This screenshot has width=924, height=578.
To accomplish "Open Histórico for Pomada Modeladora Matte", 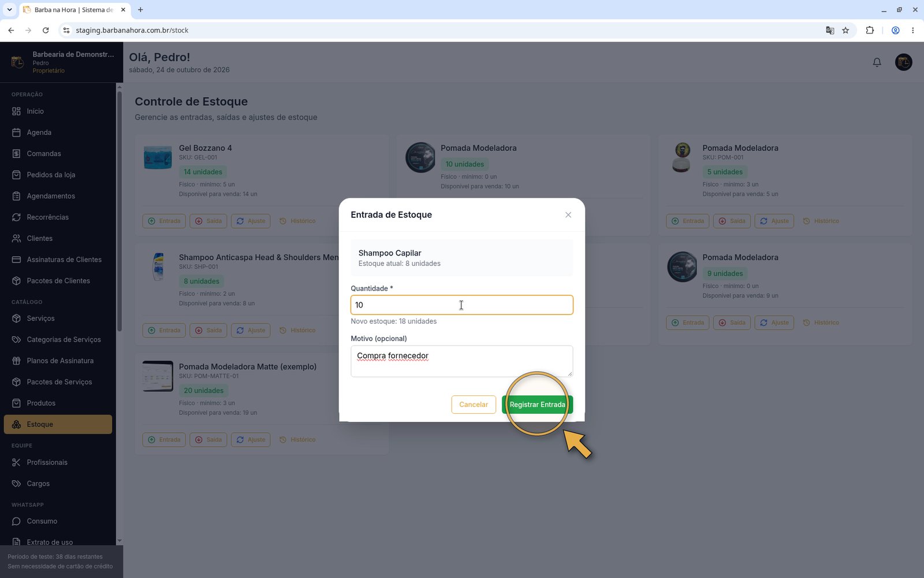I will pos(298,439).
